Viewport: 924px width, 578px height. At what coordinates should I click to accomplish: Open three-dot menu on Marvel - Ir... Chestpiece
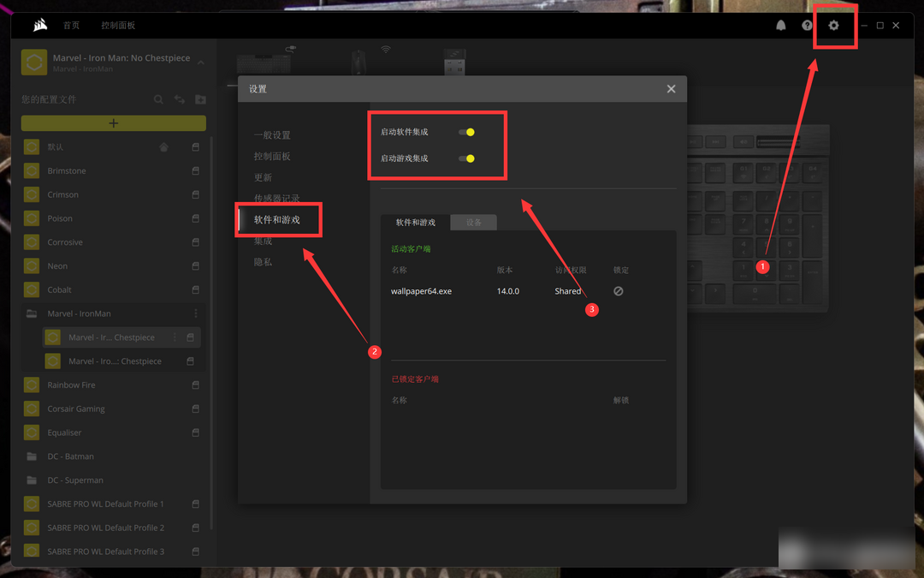point(175,337)
